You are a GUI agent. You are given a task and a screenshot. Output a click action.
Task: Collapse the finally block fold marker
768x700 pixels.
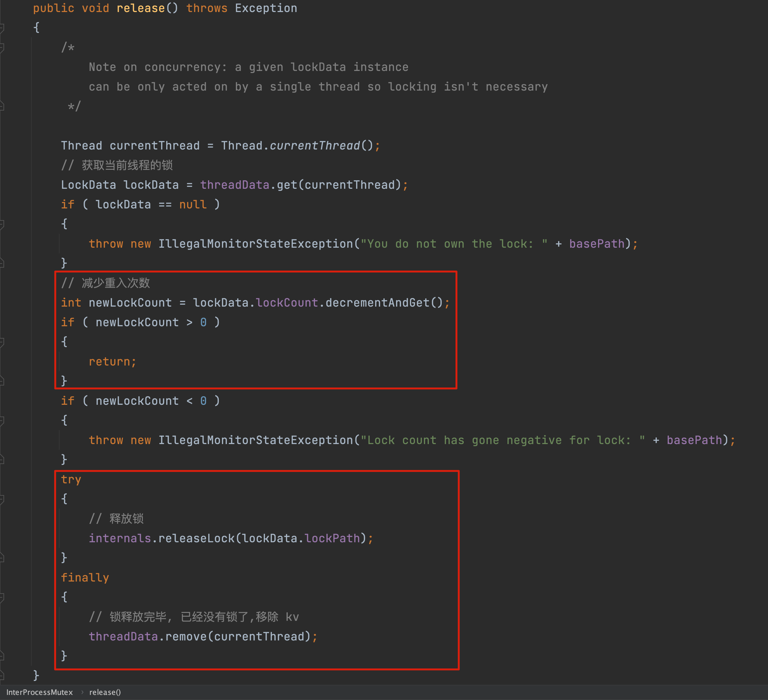[x=2, y=597]
